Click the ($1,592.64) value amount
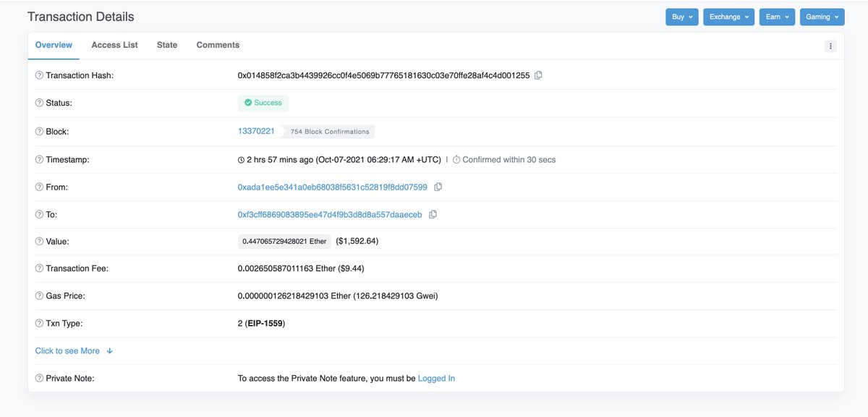The image size is (868, 417). click(x=357, y=241)
